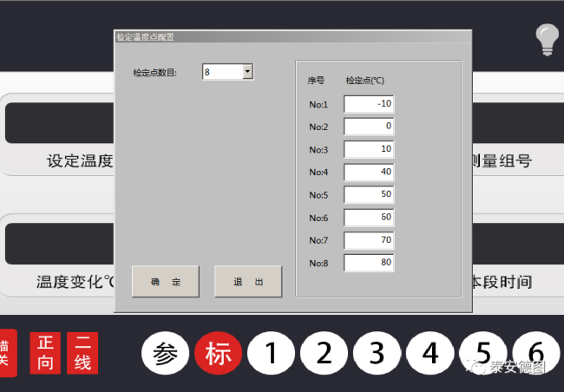Click the No:2 field showing 0
The image size is (564, 392).
(x=369, y=127)
